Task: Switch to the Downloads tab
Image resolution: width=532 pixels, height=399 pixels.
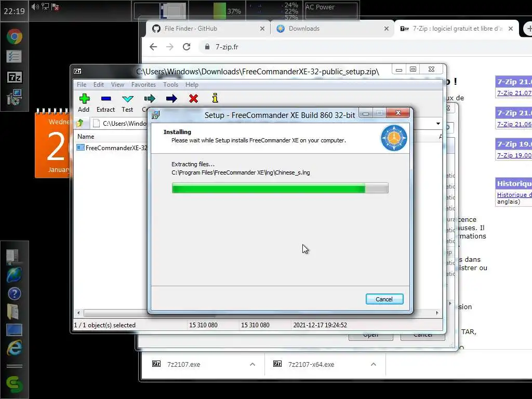Action: (332, 29)
